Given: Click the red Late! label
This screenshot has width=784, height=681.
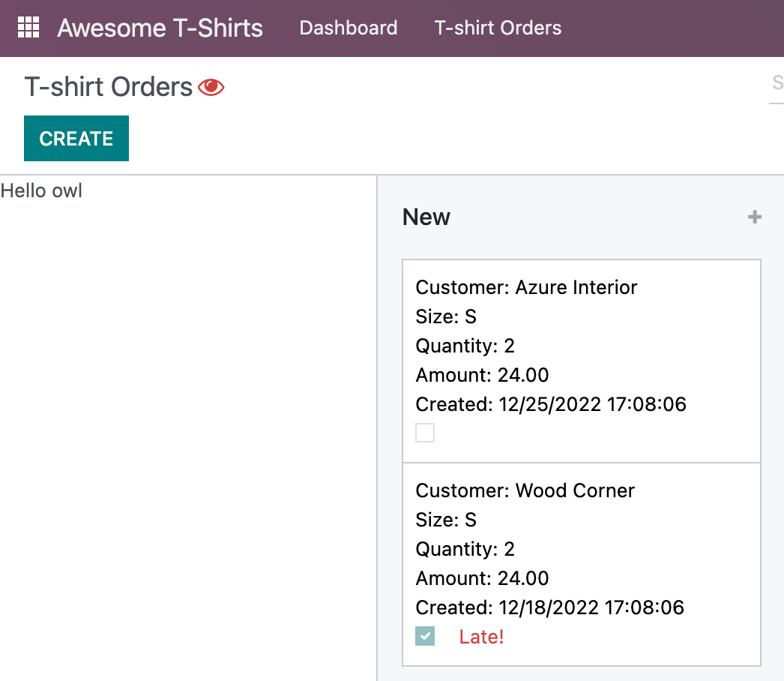Looking at the screenshot, I should point(481,637).
